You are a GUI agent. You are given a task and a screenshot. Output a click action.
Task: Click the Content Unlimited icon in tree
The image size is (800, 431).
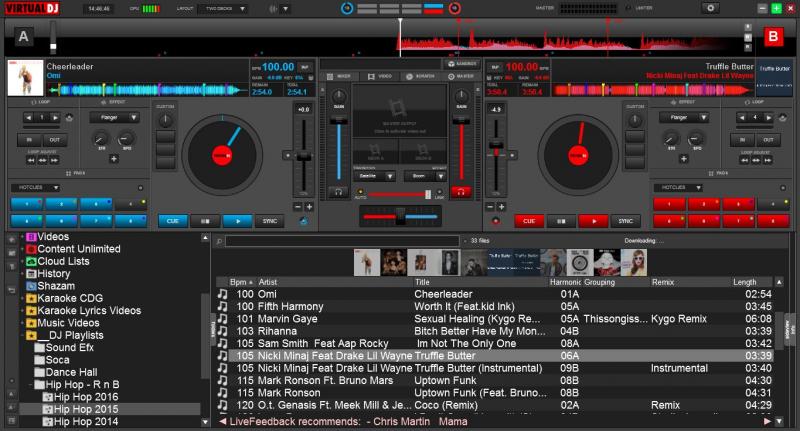click(x=31, y=249)
